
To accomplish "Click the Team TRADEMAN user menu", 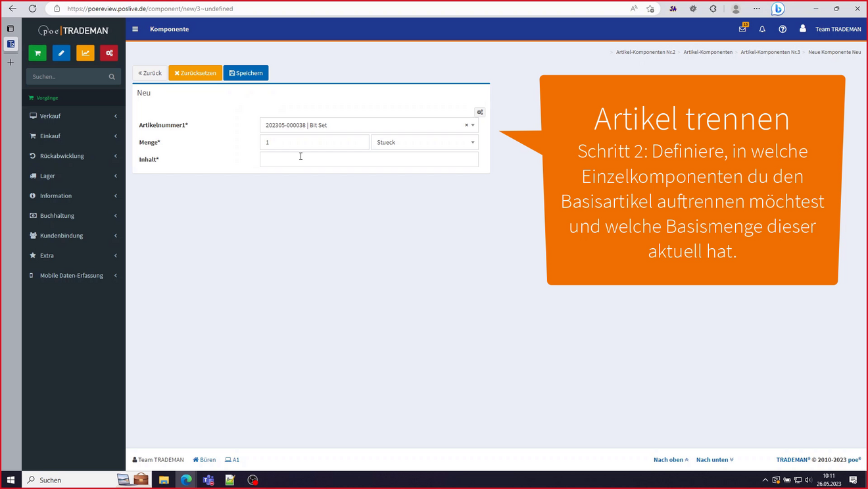I will 830,29.
